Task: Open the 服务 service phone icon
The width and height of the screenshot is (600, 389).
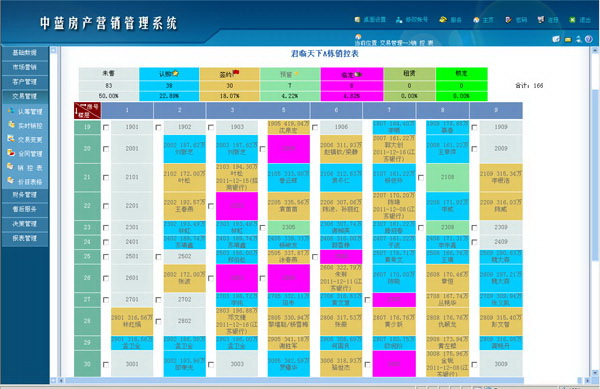Action: pyautogui.click(x=443, y=19)
